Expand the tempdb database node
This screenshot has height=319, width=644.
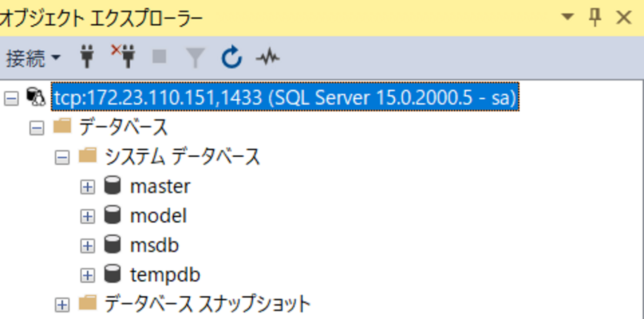click(88, 275)
